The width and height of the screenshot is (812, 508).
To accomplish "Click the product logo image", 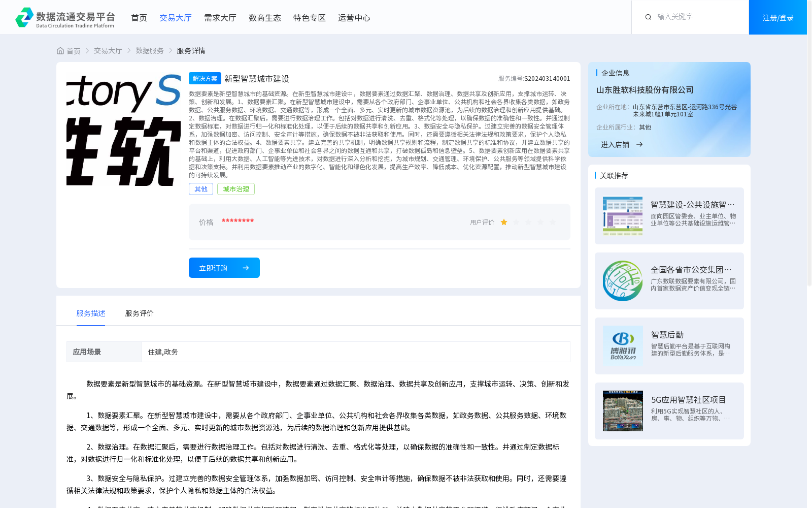I will [123, 129].
